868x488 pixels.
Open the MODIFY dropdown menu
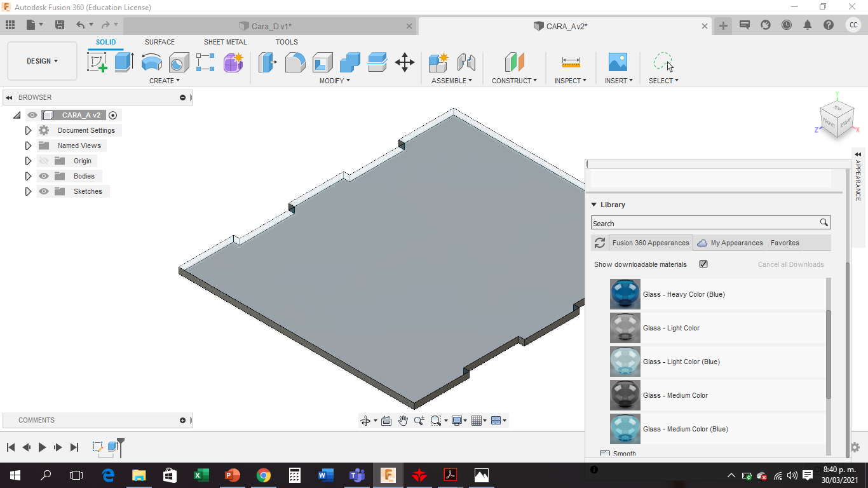tap(334, 81)
